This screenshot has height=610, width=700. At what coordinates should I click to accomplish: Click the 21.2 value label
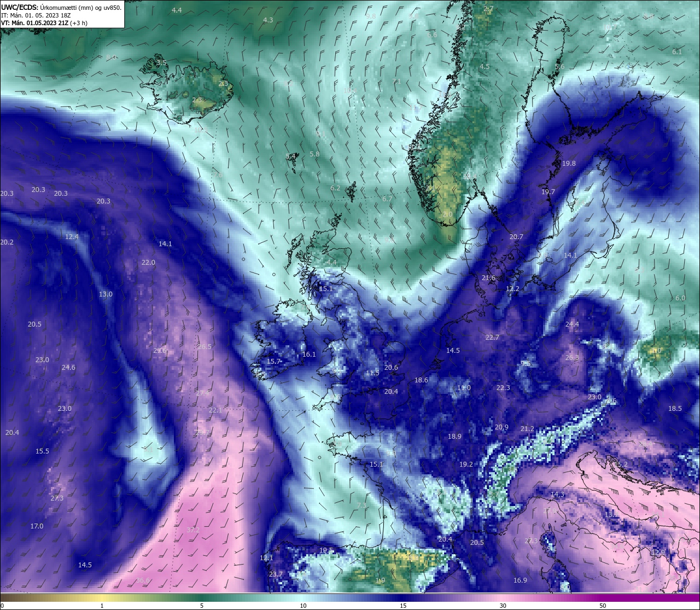pyautogui.click(x=527, y=428)
